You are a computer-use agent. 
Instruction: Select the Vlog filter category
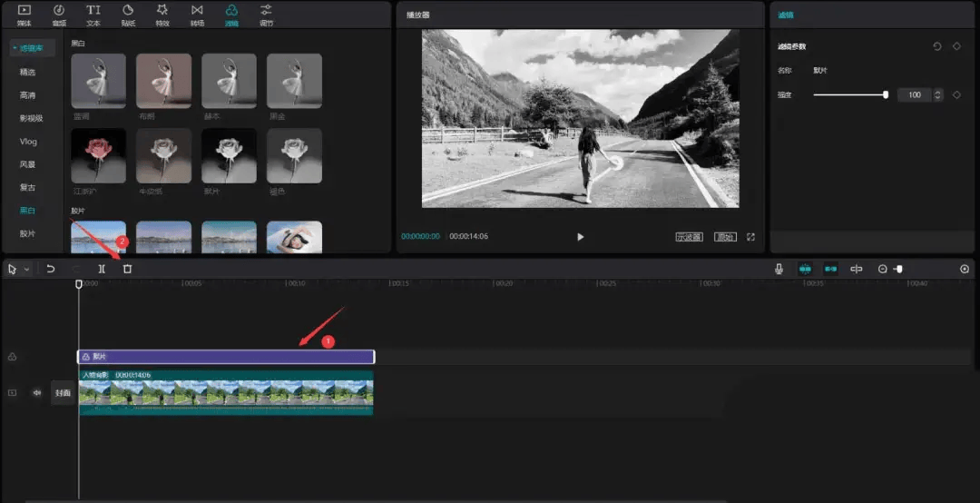click(28, 142)
